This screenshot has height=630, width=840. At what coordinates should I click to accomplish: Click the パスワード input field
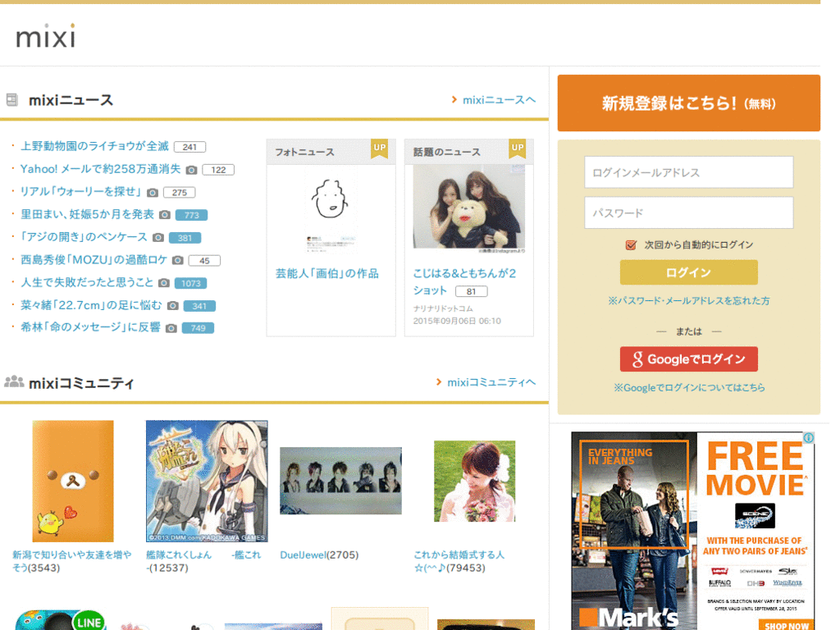(689, 212)
